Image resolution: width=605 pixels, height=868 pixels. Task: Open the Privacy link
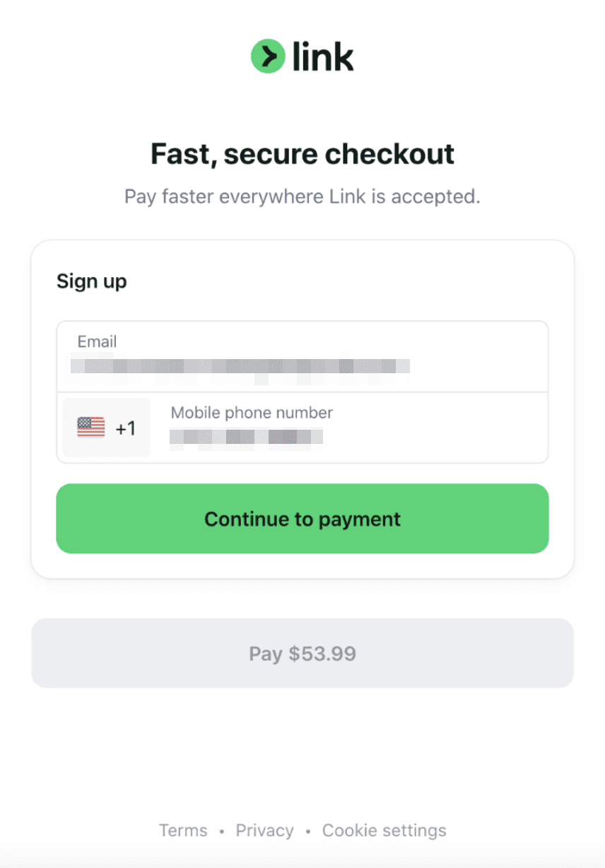click(264, 831)
